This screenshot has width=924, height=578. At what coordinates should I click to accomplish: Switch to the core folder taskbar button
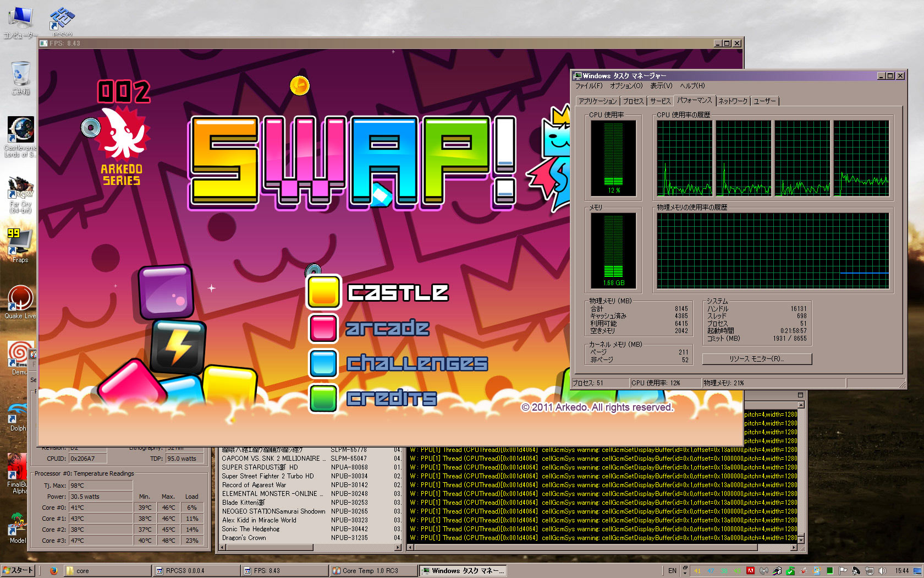[x=107, y=571]
